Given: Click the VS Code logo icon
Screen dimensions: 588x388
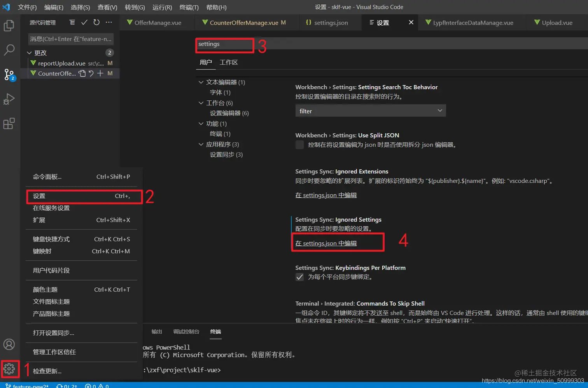Looking at the screenshot, I should click(x=6, y=7).
